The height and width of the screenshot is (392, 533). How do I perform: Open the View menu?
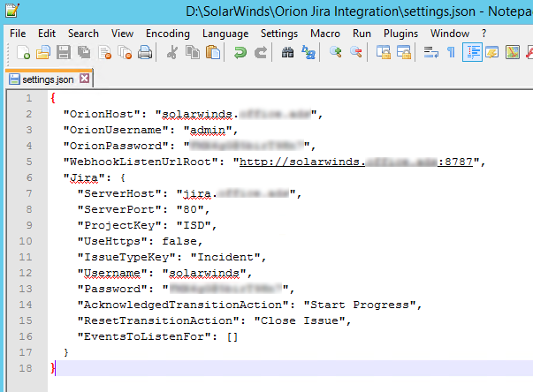tap(122, 34)
